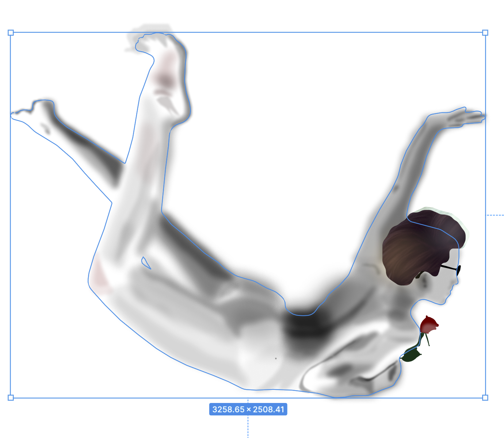Click the foot at the far left
504x438 pixels.
33,113
